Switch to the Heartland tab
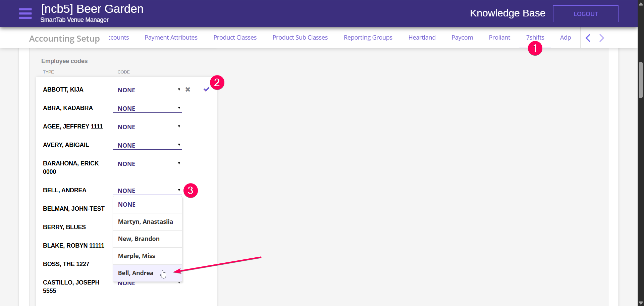This screenshot has width=644, height=306. (x=422, y=38)
